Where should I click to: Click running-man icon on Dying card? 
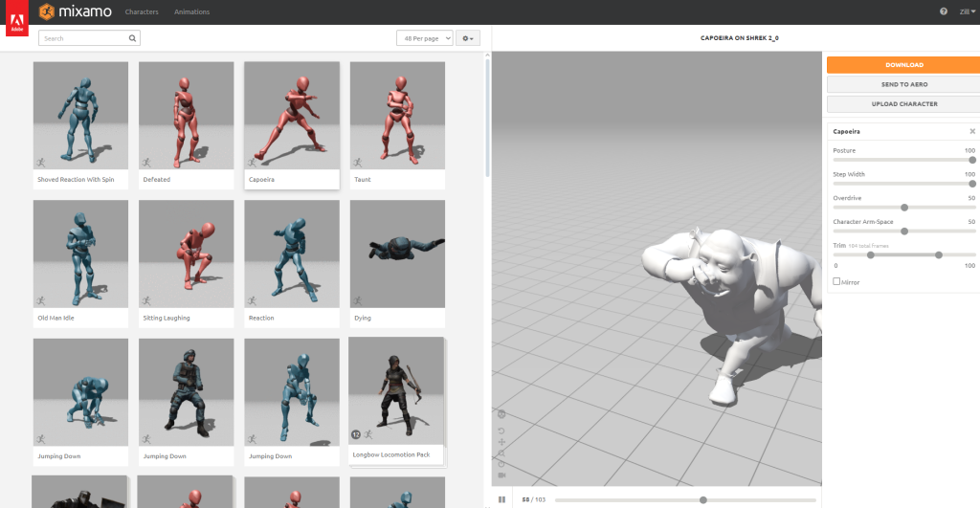click(358, 301)
